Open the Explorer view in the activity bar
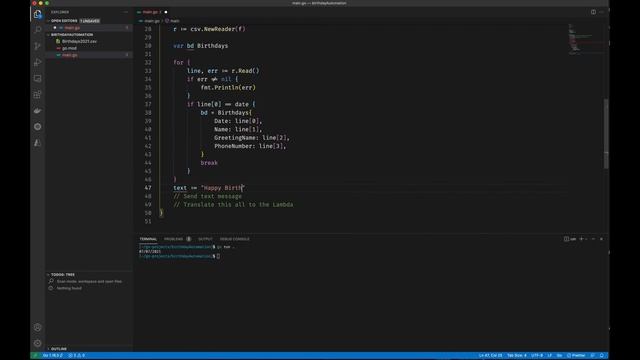Viewport: 640px width, 360px height. point(38,14)
